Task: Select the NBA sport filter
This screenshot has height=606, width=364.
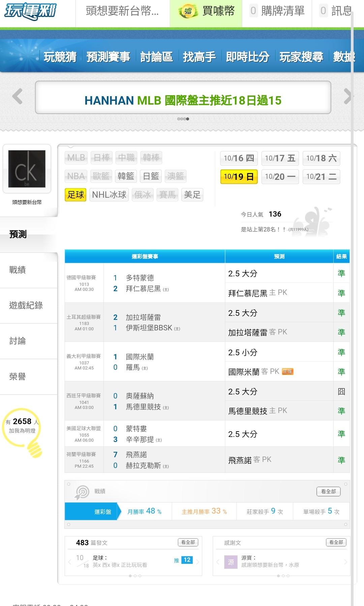Action: click(76, 176)
